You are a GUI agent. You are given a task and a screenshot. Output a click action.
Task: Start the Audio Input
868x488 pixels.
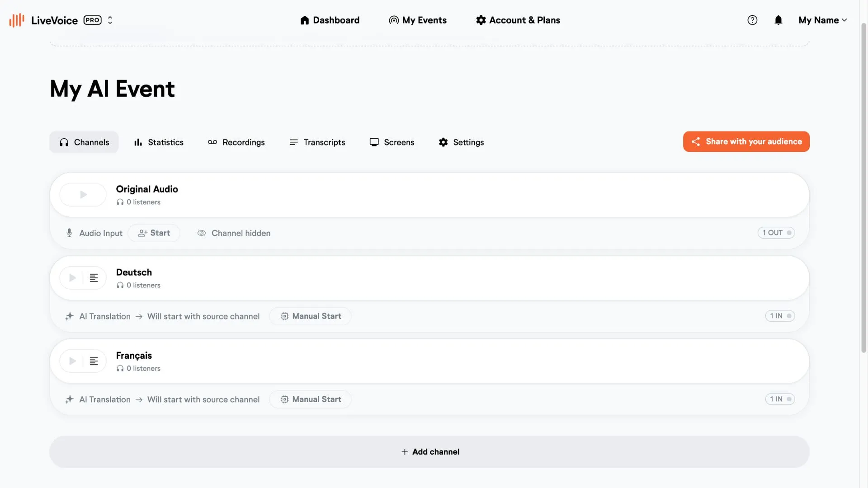(x=154, y=233)
